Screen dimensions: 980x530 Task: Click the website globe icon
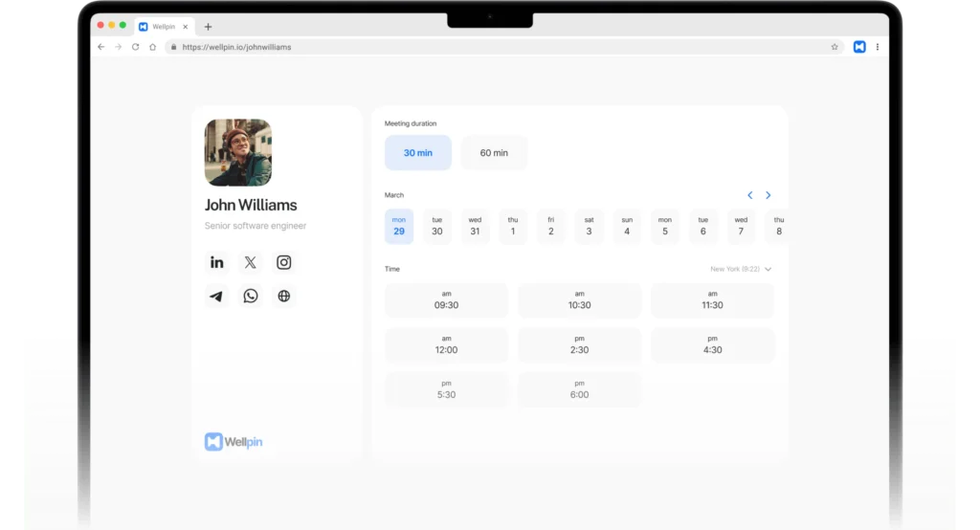[x=283, y=296]
